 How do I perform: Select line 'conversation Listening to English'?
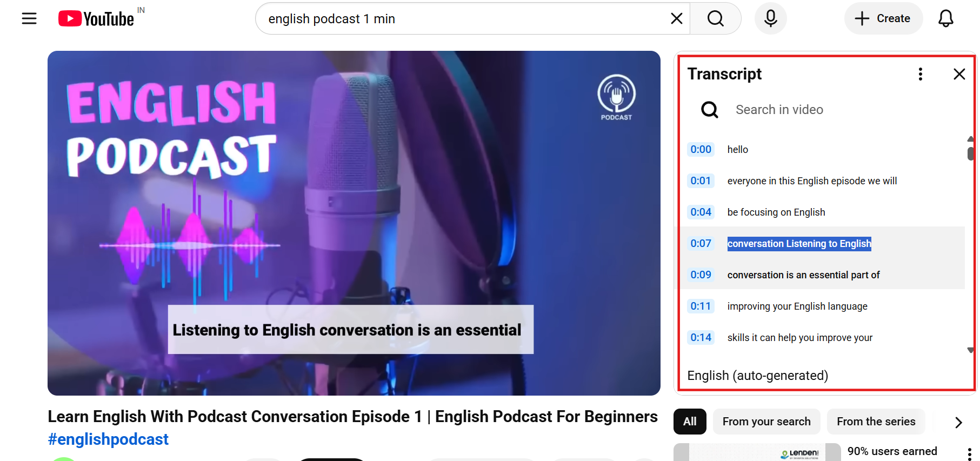point(799,244)
